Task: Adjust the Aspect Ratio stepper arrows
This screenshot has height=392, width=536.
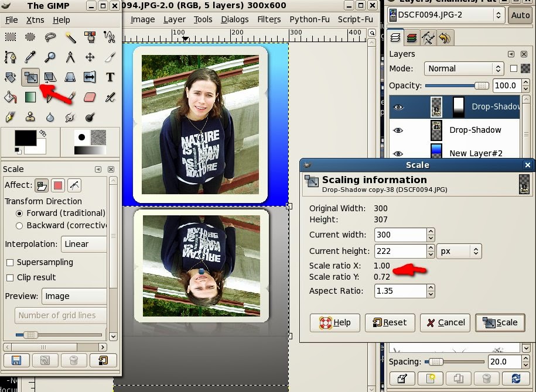Action: coord(431,291)
